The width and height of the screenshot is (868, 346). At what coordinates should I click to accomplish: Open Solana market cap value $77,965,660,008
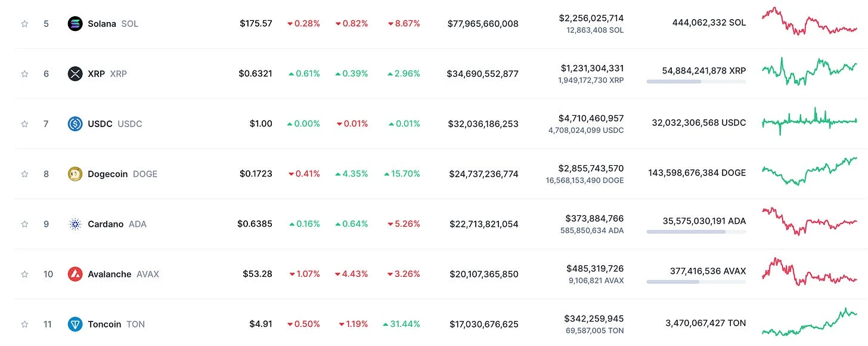click(483, 24)
